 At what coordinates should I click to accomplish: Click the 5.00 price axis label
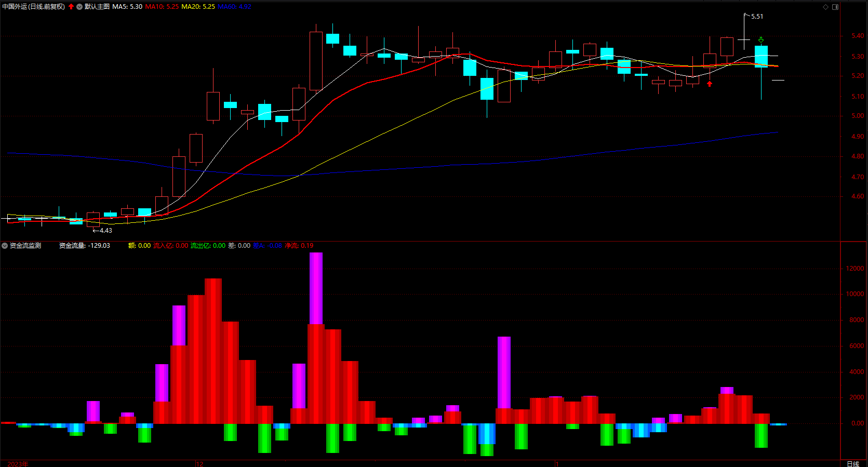tap(858, 116)
